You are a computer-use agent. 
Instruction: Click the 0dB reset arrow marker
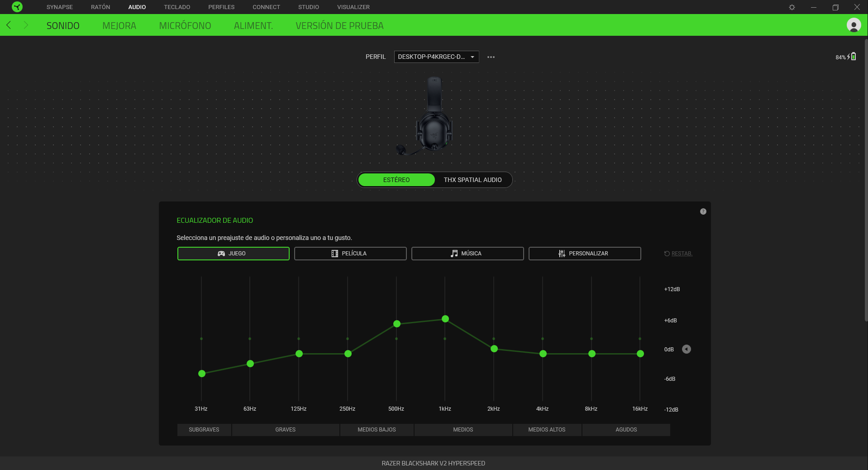687,349
